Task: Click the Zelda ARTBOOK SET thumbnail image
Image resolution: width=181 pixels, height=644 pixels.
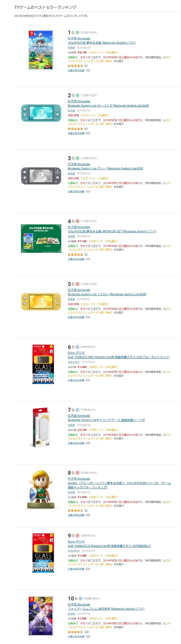Action: (41, 238)
